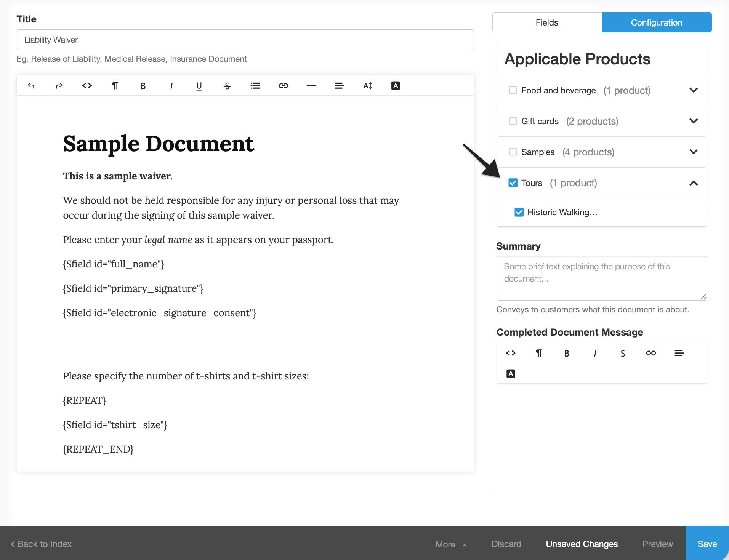Screen dimensions: 729x560
Task: Insert link in Completed Document Message editor
Action: (x=651, y=353)
